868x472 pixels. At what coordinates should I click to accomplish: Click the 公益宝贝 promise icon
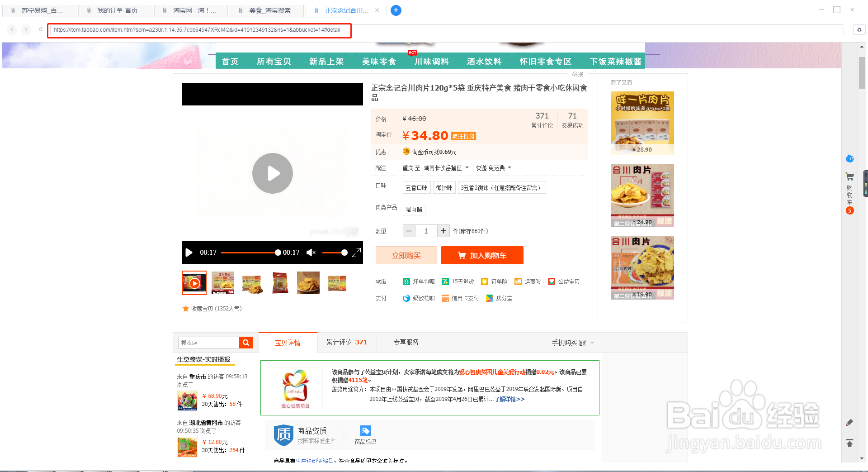pyautogui.click(x=552, y=281)
